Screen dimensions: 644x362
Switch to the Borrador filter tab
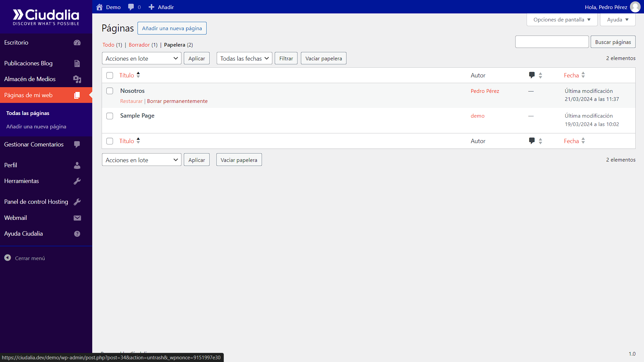[139, 45]
